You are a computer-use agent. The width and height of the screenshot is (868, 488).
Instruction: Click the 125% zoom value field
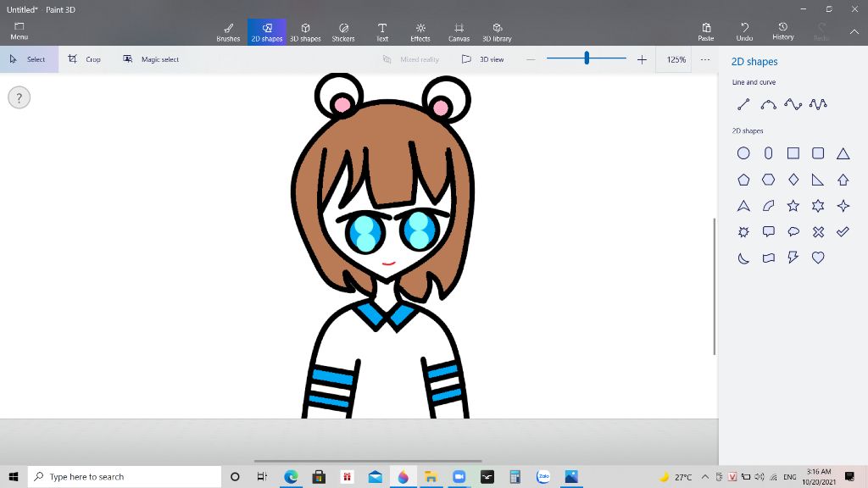(x=676, y=59)
